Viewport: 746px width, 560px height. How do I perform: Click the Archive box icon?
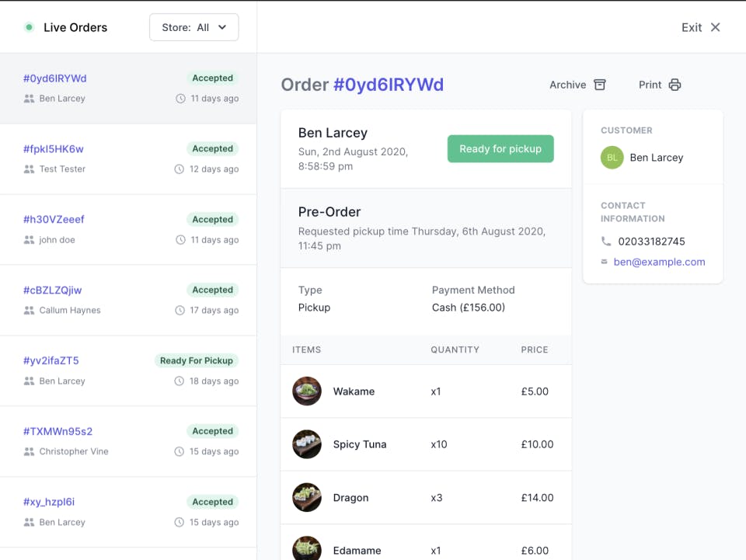pos(600,85)
